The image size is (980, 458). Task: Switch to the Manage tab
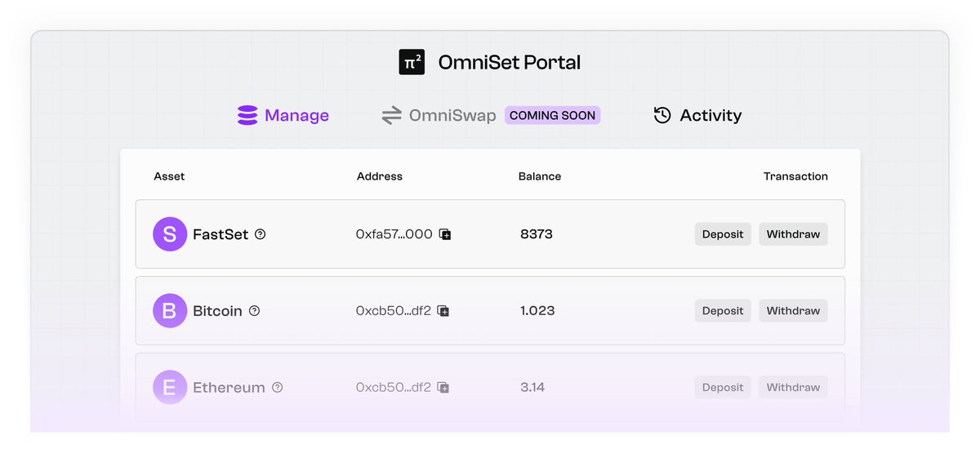point(283,115)
